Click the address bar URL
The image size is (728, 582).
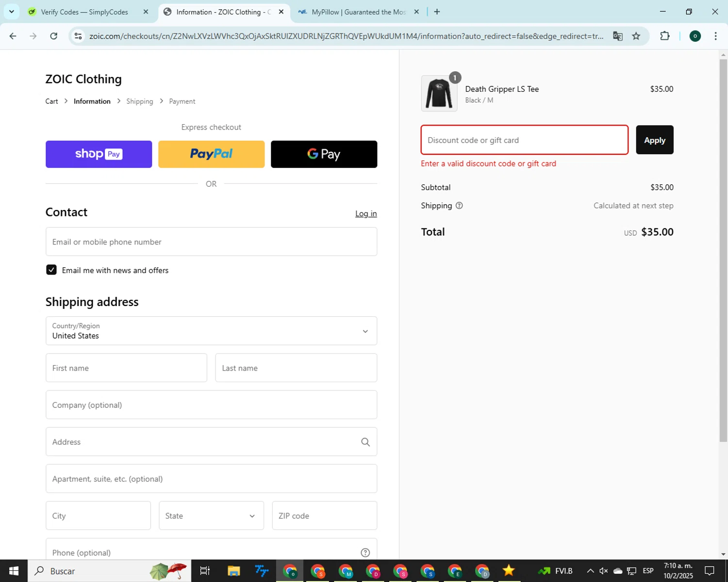point(347,36)
